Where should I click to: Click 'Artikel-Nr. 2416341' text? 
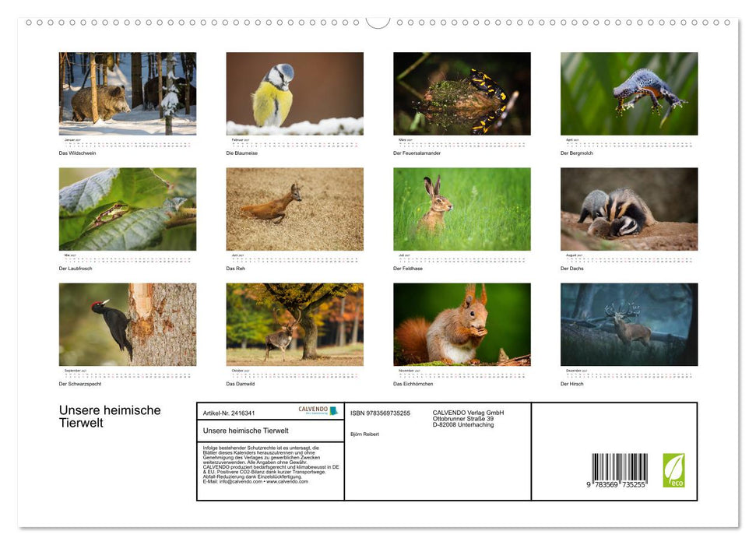point(229,413)
